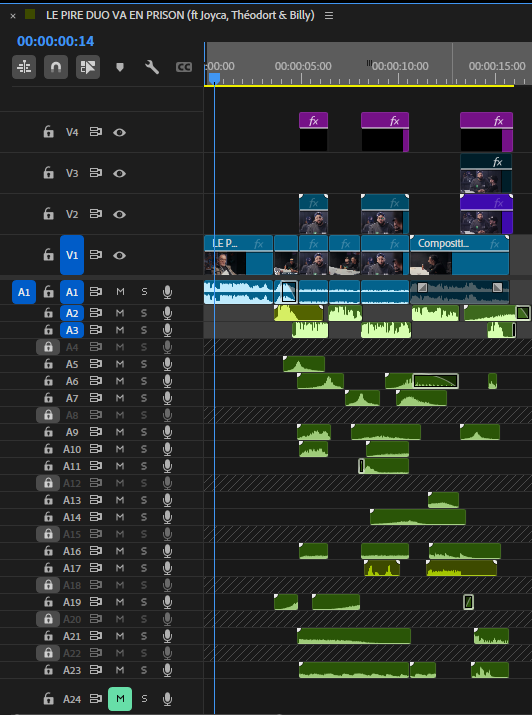Toggle Linked Selection button

click(88, 67)
